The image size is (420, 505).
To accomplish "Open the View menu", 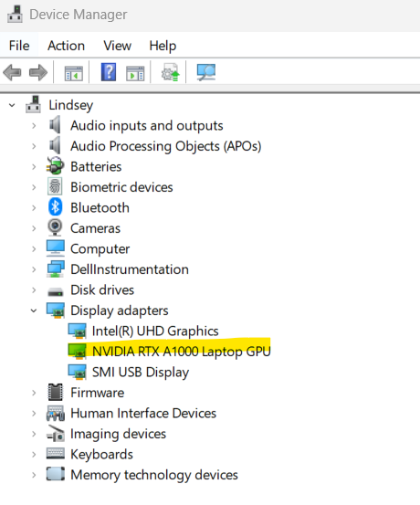I will (x=117, y=46).
